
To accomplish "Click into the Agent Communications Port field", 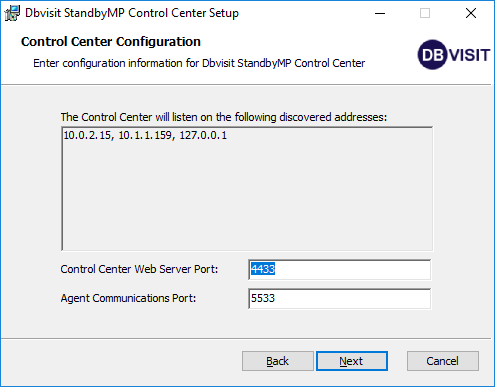I will pyautogui.click(x=339, y=298).
